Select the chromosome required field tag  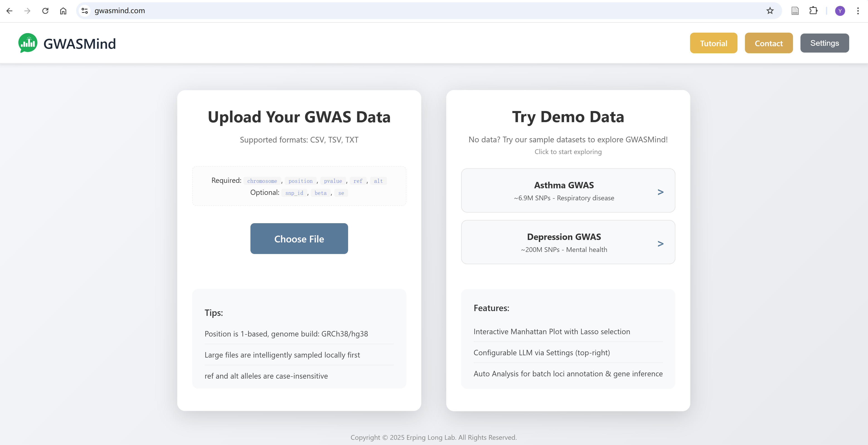point(262,181)
